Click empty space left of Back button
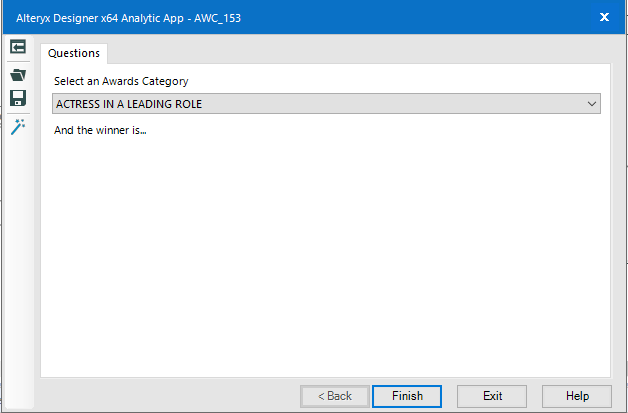This screenshot has width=628, height=413. click(x=170, y=396)
